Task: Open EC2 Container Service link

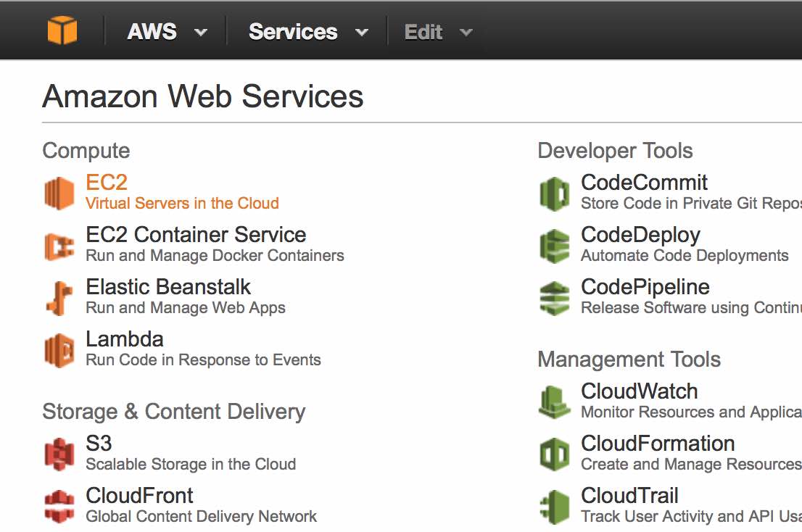Action: coord(196,235)
